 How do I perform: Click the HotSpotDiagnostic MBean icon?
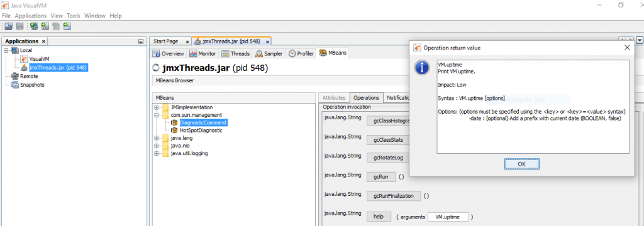(174, 131)
